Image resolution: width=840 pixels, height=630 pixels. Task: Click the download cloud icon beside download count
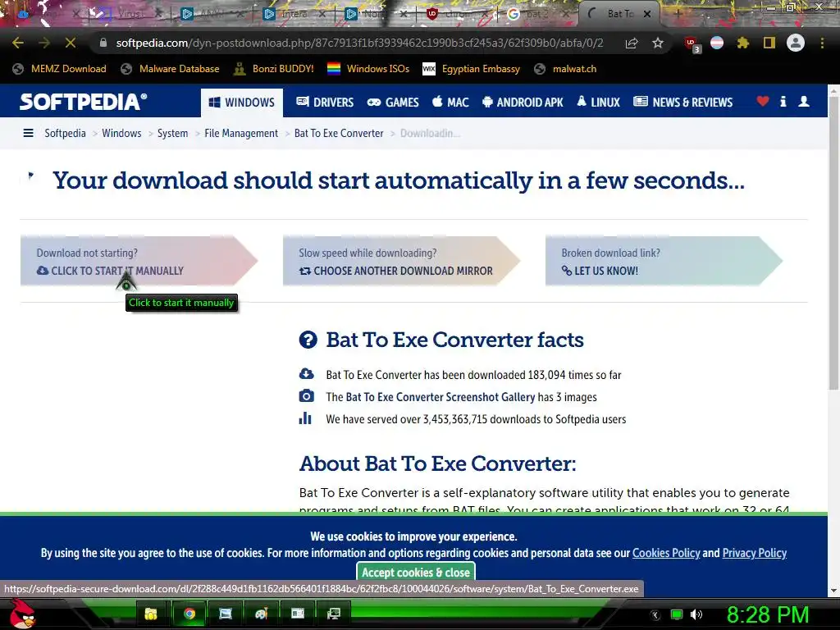[306, 373]
